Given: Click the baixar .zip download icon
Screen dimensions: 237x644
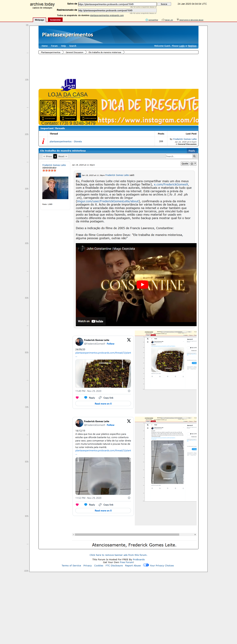Looking at the screenshot, I should coord(163,20).
